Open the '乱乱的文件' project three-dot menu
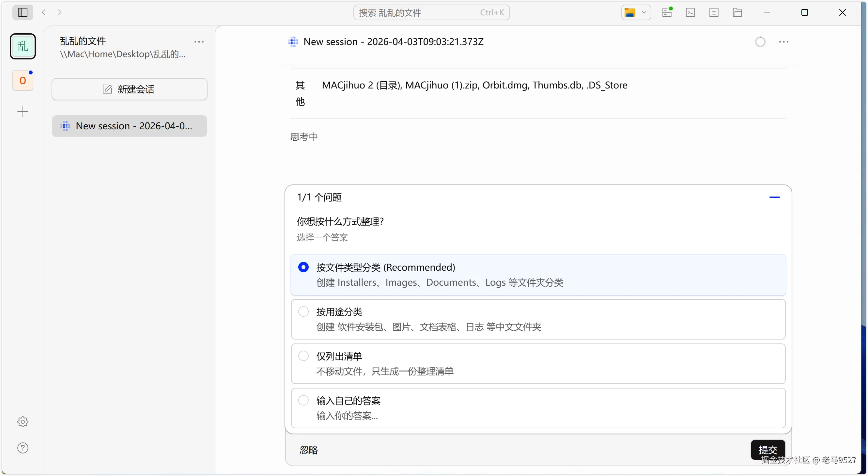 pos(199,42)
